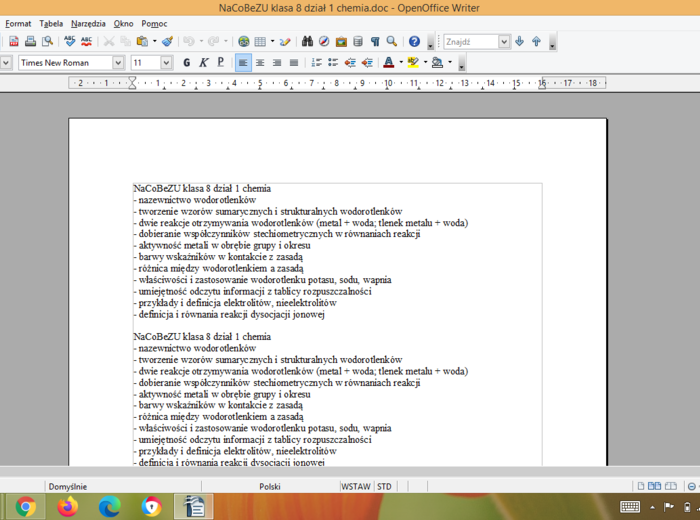Open Find & Replace binoculars icon

(308, 42)
